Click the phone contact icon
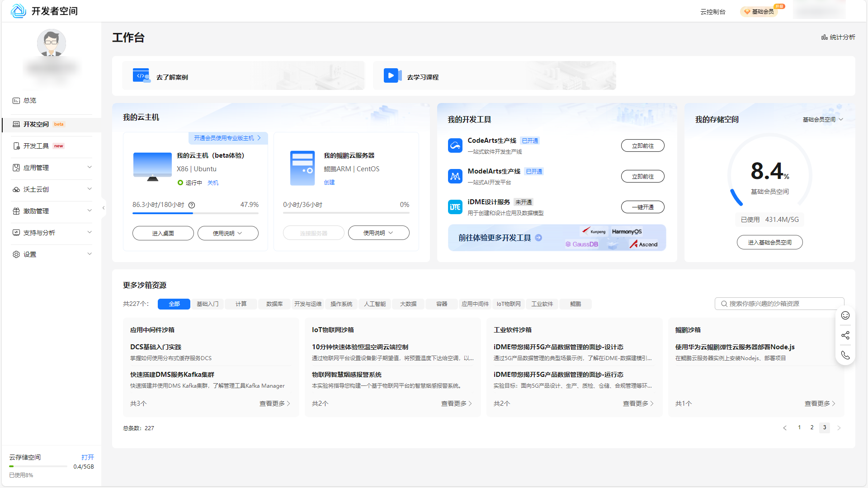 pos(845,355)
